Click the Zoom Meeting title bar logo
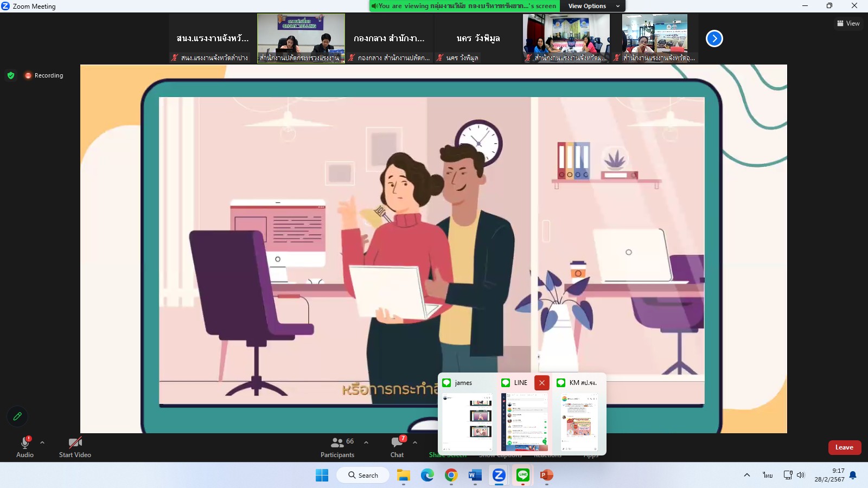This screenshot has width=868, height=488. 5,6
